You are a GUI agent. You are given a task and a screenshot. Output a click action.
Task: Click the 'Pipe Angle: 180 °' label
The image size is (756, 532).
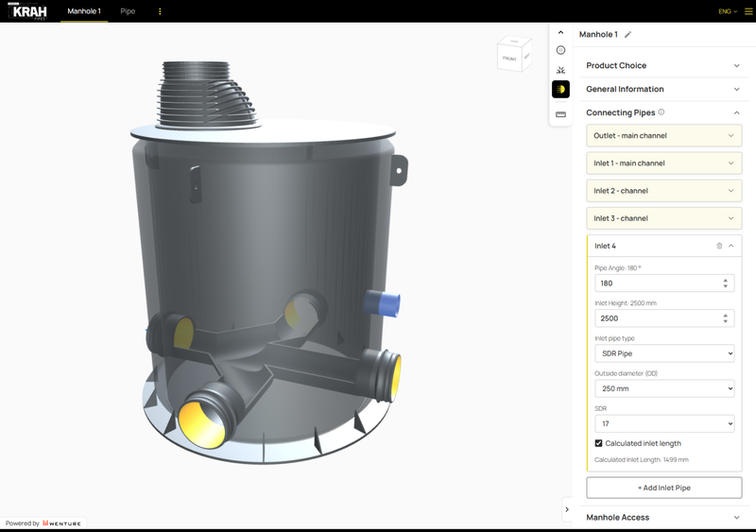point(618,268)
